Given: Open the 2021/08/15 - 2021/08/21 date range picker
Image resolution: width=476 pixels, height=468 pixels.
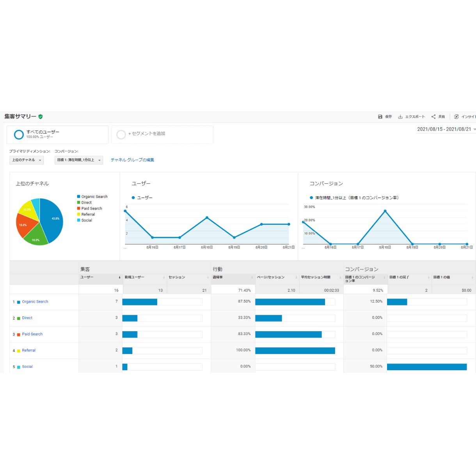Looking at the screenshot, I should point(446,129).
